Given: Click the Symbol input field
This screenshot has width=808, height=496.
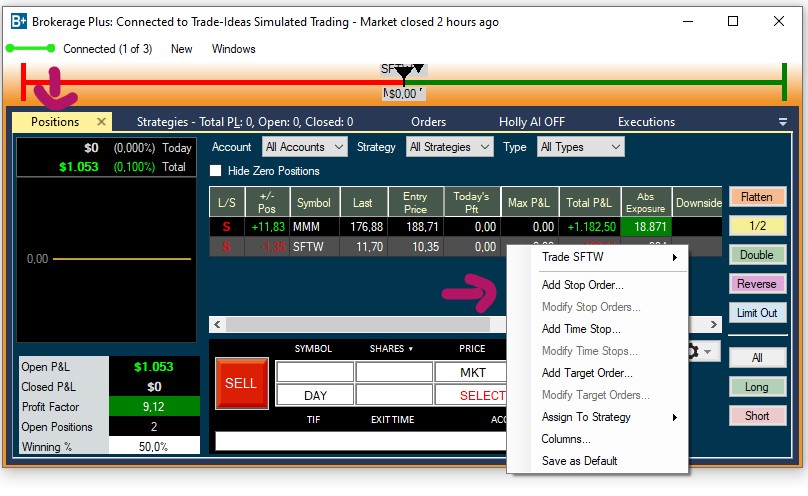Looking at the screenshot, I should pos(315,372).
